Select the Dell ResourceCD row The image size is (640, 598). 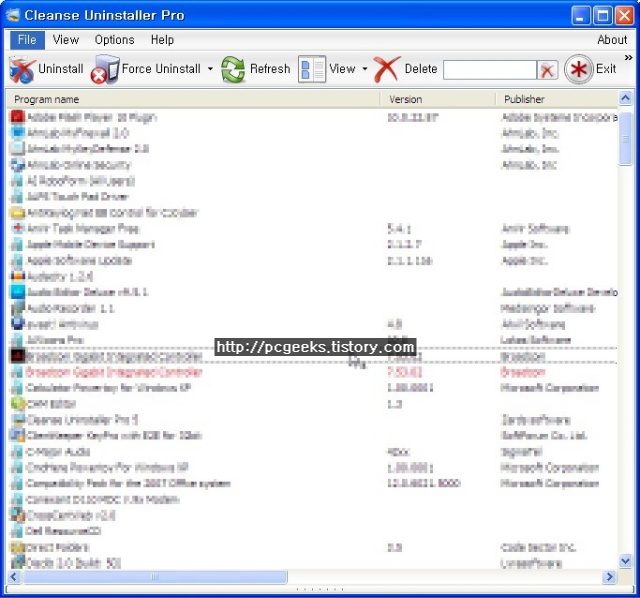(313, 531)
